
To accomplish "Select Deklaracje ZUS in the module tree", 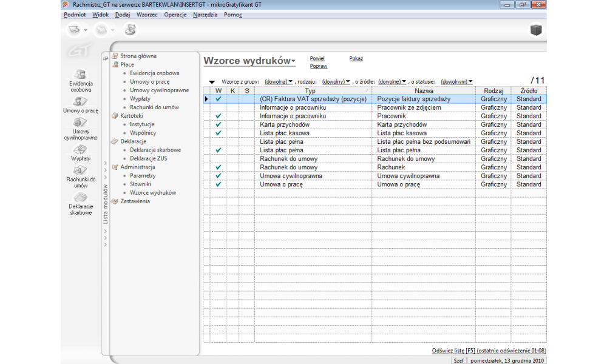I will click(x=149, y=158).
